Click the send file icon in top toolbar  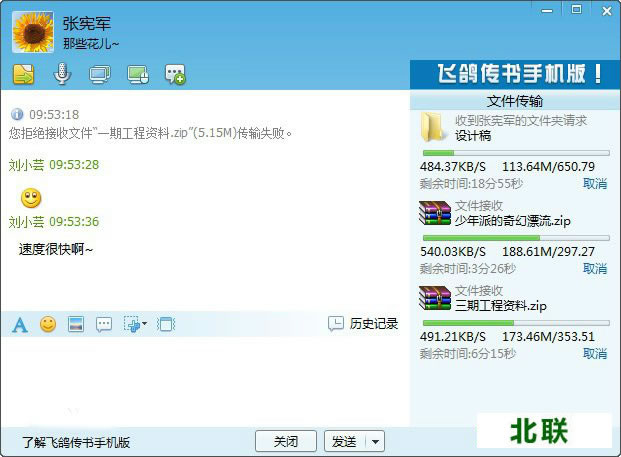(24, 73)
